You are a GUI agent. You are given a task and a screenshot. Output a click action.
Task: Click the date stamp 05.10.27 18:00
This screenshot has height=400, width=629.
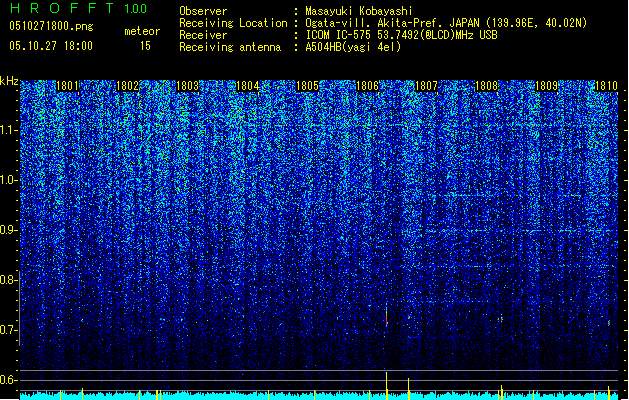[51, 46]
